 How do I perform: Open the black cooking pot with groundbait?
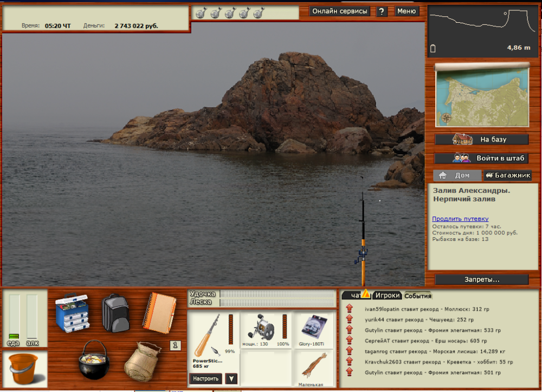tap(94, 360)
